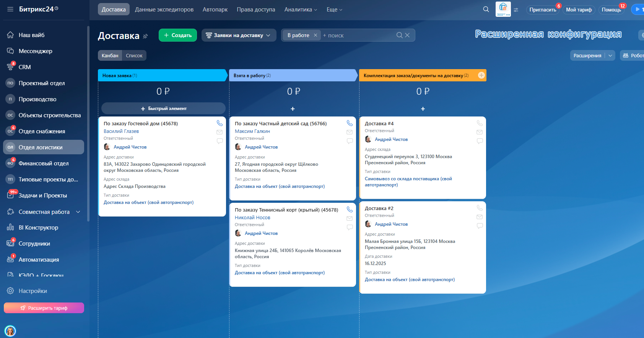644x338 pixels.
Task: Open the hamburger menu next to Битрикс24
Action: pyautogui.click(x=10, y=9)
